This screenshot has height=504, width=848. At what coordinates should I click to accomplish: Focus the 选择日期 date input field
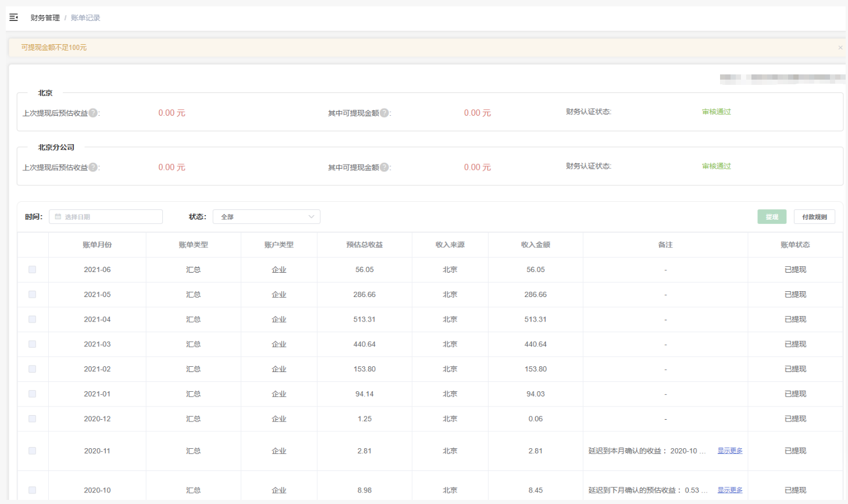[x=111, y=217]
